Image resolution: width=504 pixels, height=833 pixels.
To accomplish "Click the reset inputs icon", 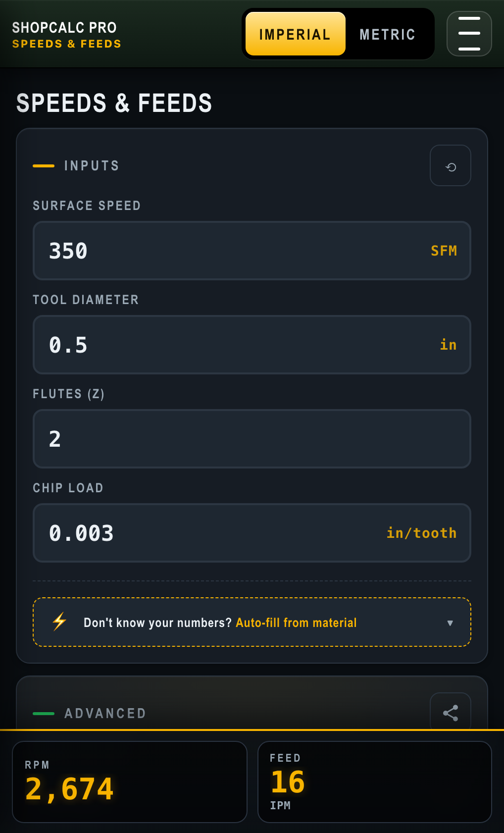I will click(x=450, y=166).
